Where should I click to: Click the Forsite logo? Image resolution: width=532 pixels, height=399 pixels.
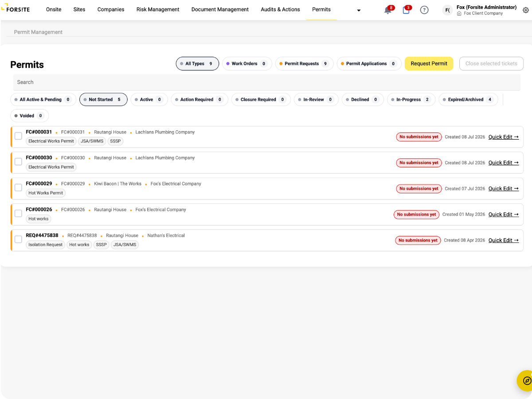[x=16, y=8]
